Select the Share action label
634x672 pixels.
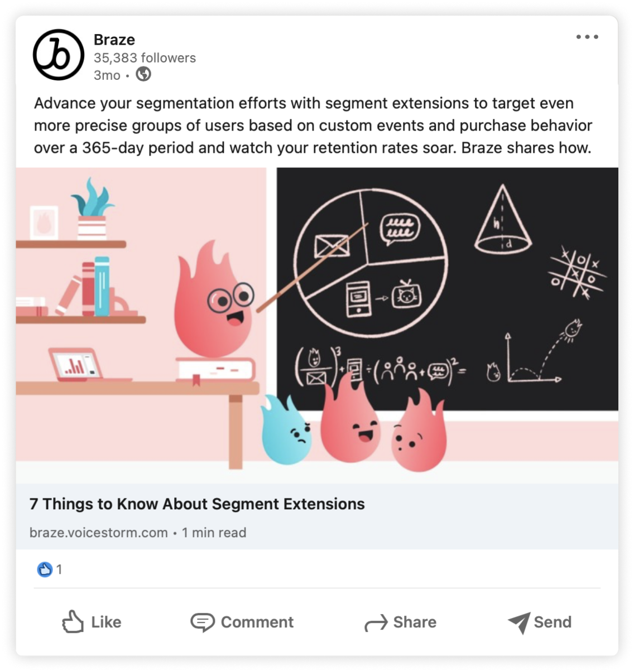[415, 622]
